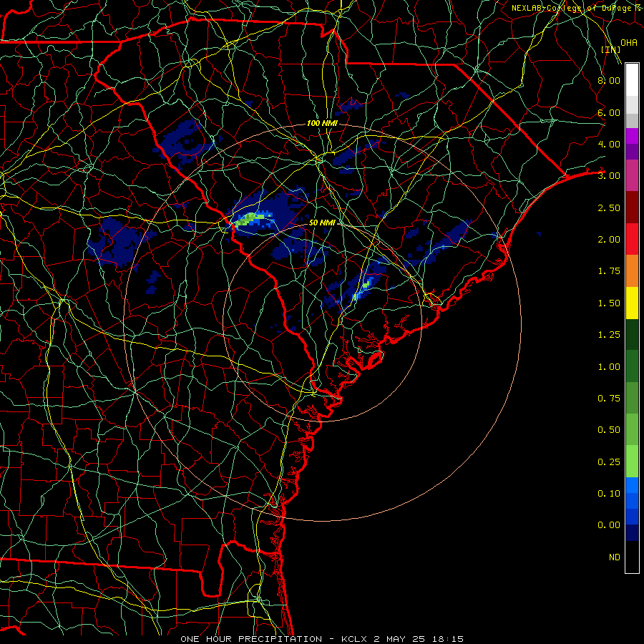Viewport: 644px width, 644px height.
Task: Click the 1.75 legend value
Action: click(x=609, y=271)
